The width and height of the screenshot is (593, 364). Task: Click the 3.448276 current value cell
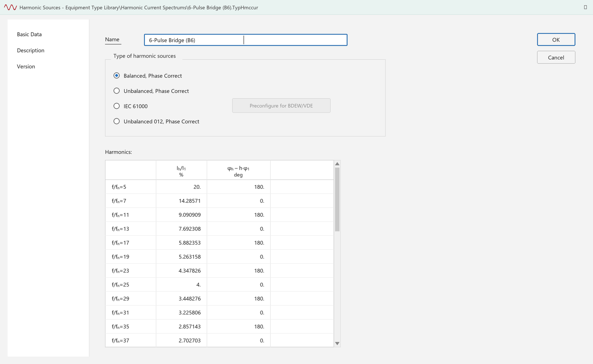pos(181,298)
